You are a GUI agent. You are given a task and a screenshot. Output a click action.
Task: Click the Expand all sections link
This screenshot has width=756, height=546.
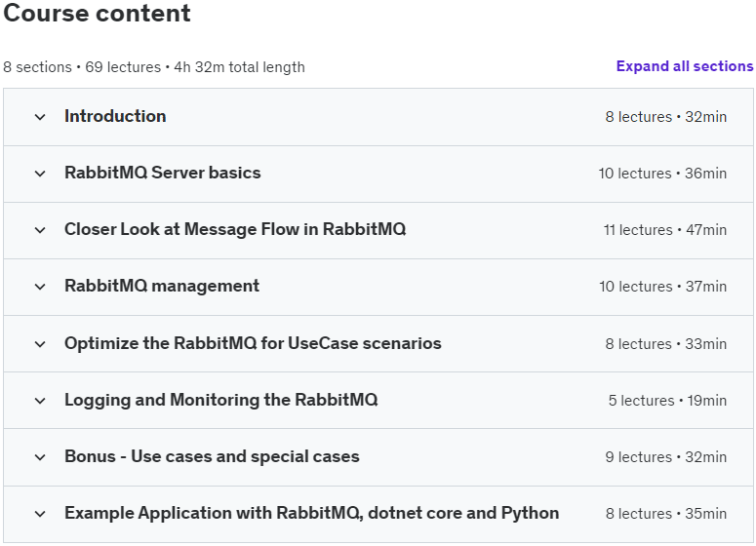click(x=685, y=66)
